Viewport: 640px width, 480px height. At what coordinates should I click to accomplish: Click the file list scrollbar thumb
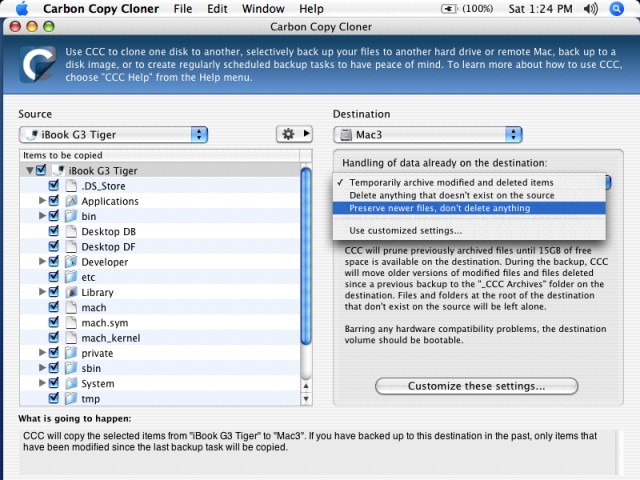click(x=306, y=257)
